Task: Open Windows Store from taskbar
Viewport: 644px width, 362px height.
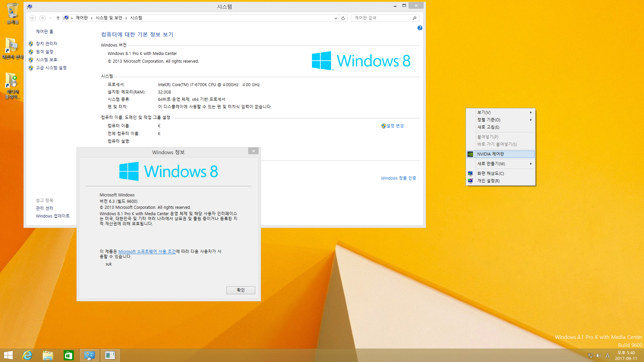Action: [x=69, y=355]
